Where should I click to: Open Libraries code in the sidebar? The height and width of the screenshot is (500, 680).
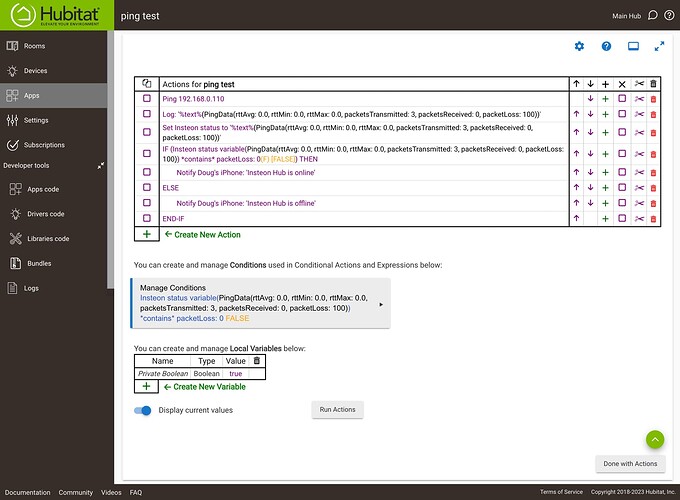pos(53,239)
